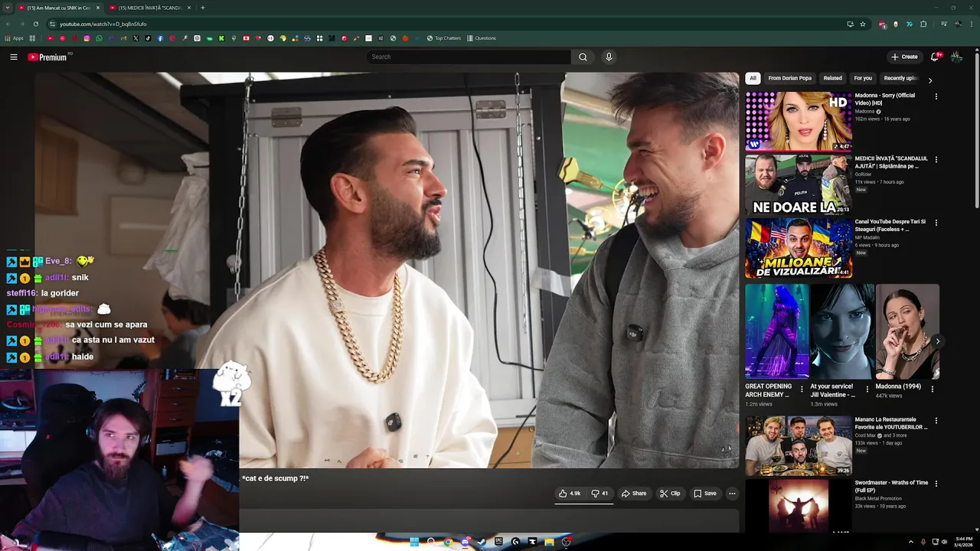Screen dimensions: 980x551
Task: Close the Am Mancat cu SNIK tab
Action: (x=98, y=8)
